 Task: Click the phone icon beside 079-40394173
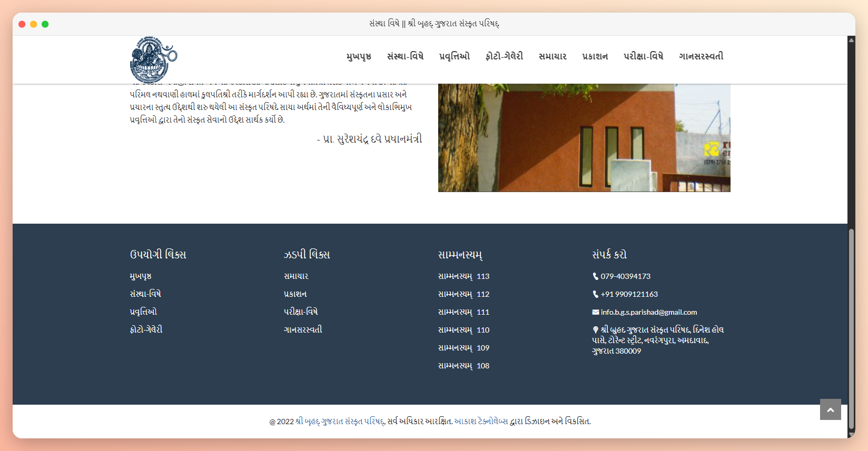(595, 276)
